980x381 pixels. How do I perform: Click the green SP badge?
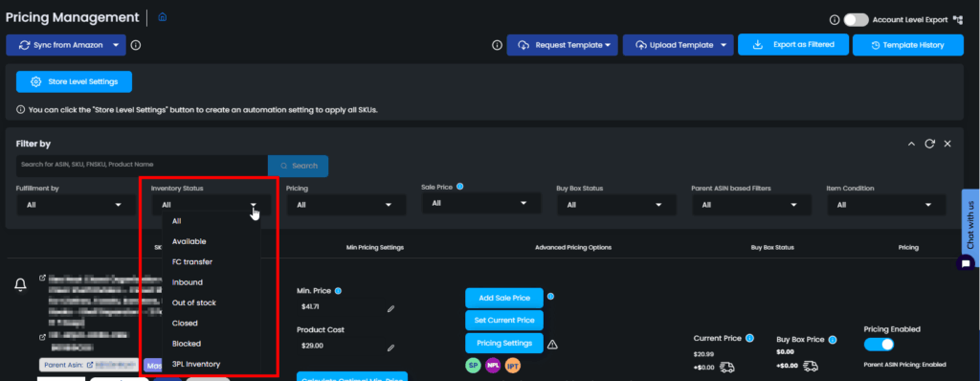point(473,366)
